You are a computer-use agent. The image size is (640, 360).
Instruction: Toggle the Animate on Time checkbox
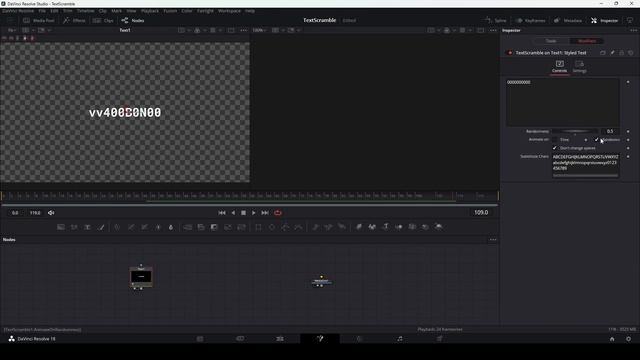pos(554,140)
